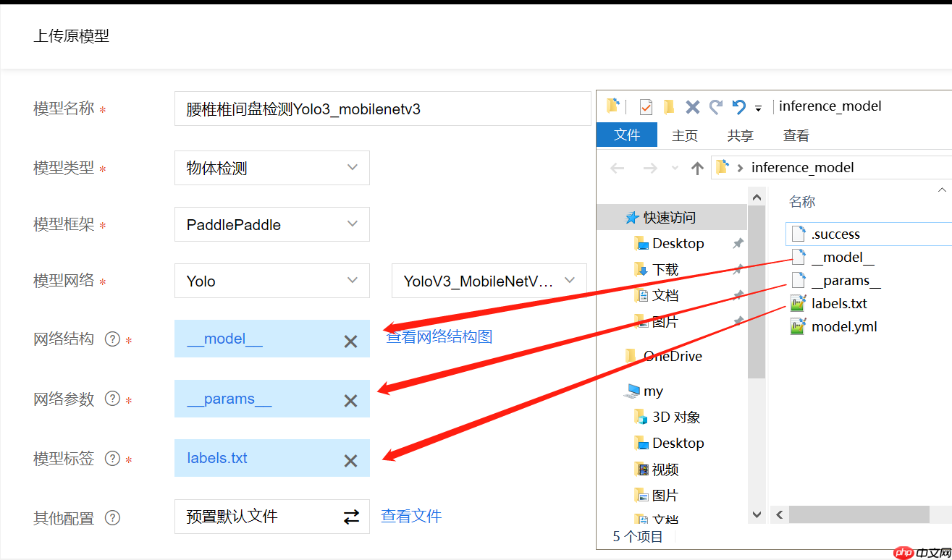Unpin 下载 from Quick Access

click(737, 268)
